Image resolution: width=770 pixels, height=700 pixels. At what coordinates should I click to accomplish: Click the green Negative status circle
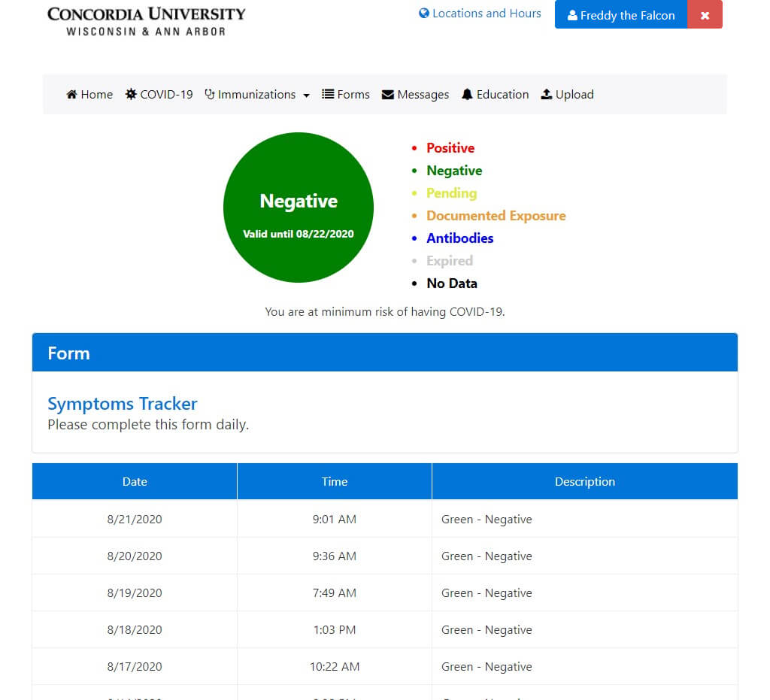[299, 208]
